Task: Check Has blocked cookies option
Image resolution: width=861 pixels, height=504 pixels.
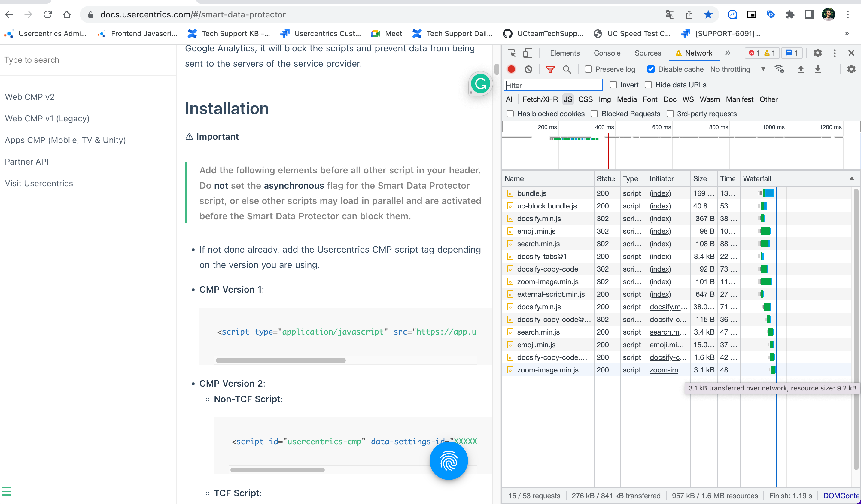Action: pyautogui.click(x=510, y=114)
